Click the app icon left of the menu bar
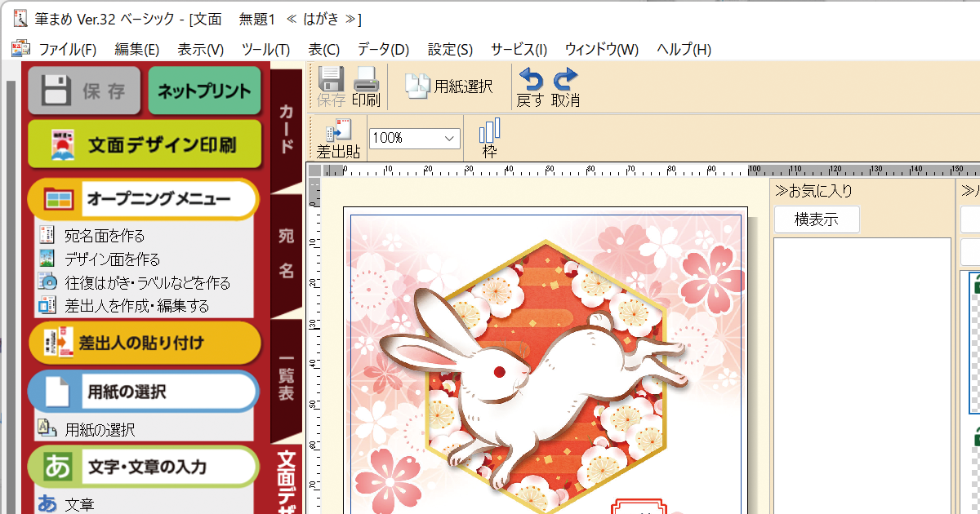980x514 pixels. coord(20,49)
